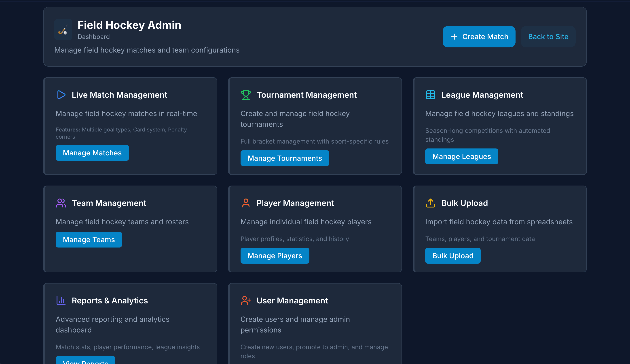Click the plus icon in Create Match
Screen dimensions: 630x364
coord(454,37)
